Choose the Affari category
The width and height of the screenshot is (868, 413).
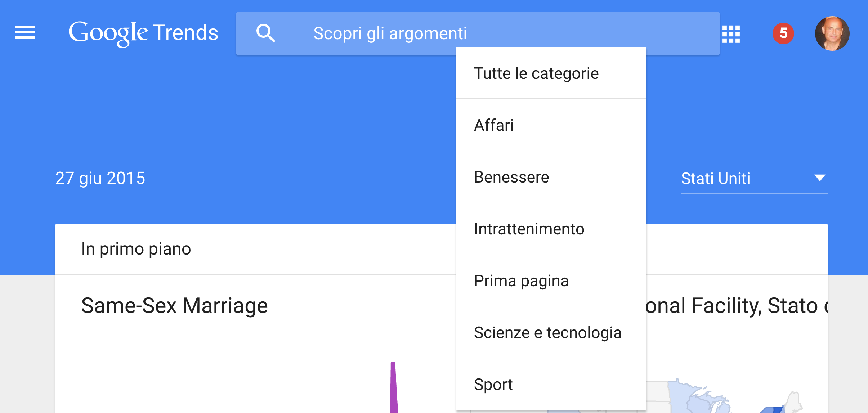(494, 125)
